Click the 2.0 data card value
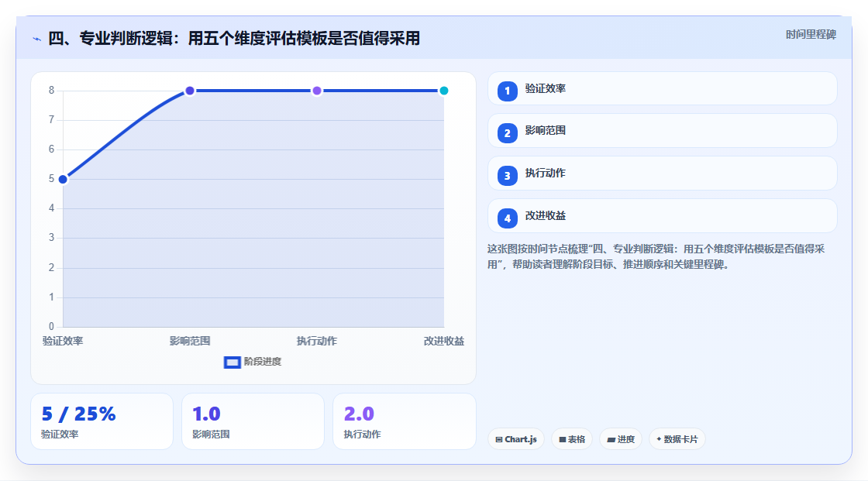 point(359,414)
